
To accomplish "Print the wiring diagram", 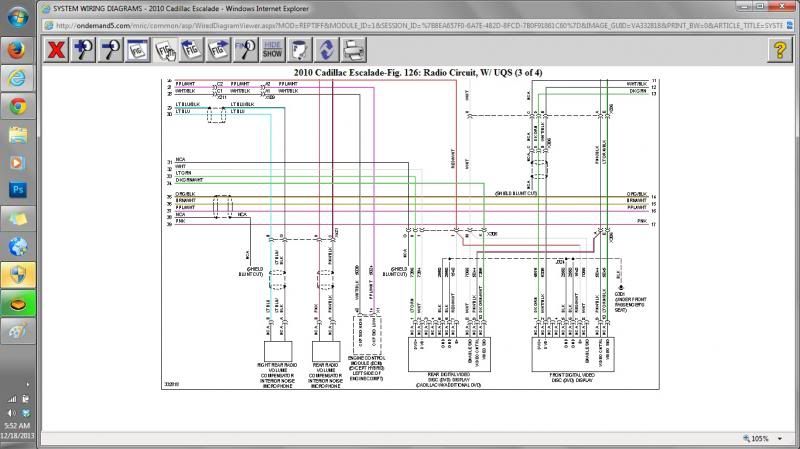I will [354, 50].
